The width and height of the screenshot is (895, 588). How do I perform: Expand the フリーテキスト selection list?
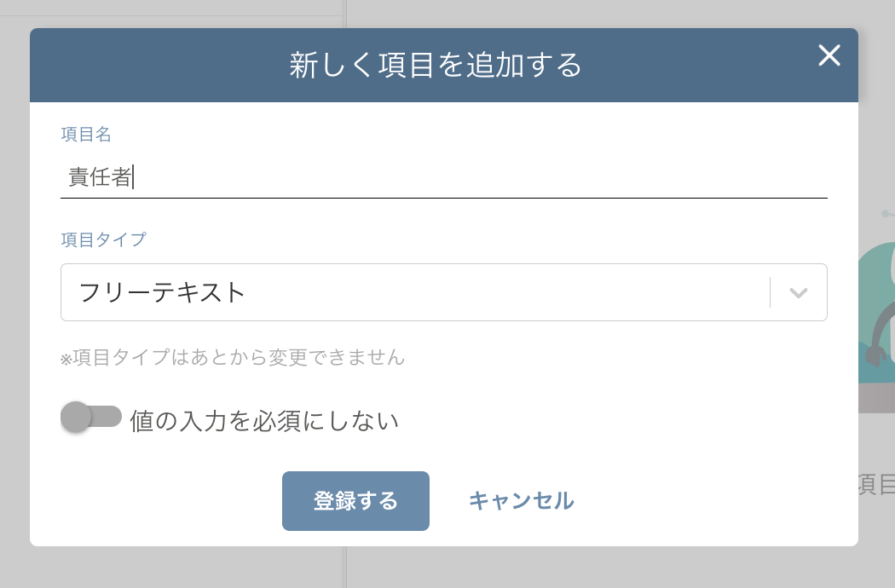point(443,292)
